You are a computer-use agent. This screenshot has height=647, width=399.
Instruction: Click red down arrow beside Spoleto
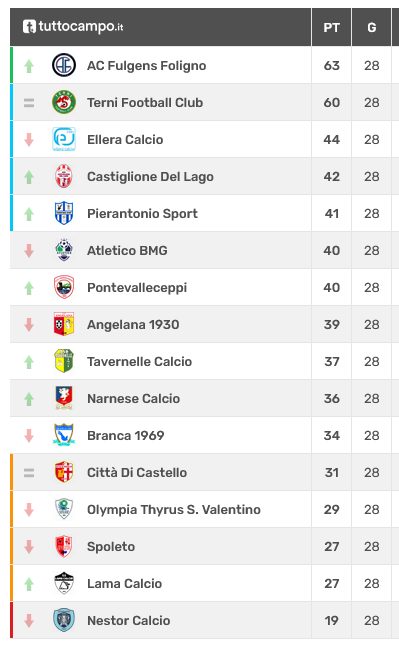(29, 546)
